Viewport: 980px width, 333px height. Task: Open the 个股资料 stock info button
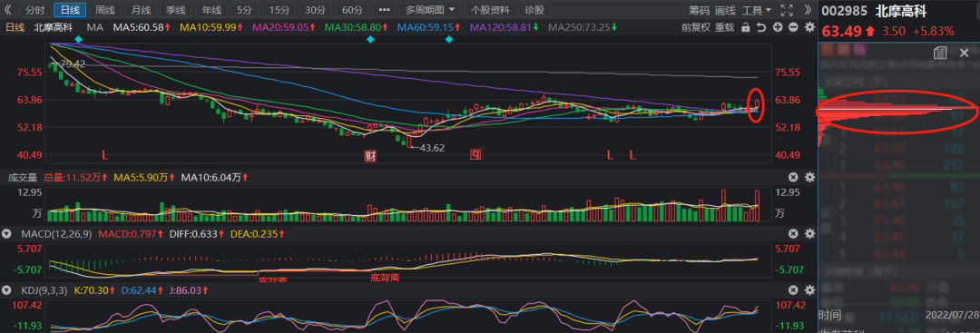[491, 10]
